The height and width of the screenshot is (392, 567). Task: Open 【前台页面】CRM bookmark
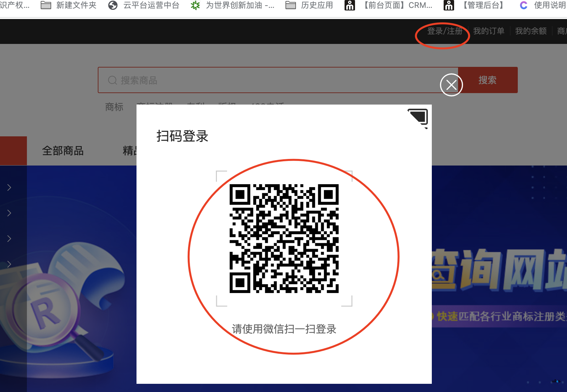pos(388,5)
